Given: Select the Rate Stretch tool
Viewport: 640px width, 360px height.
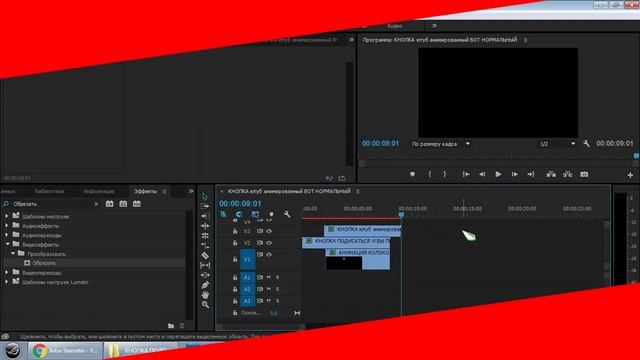Looking at the screenshot, I should click(x=205, y=236).
